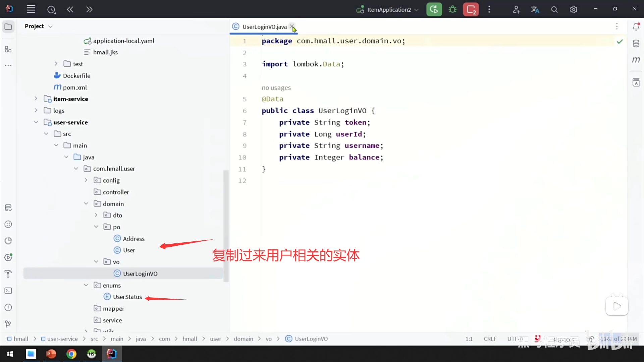
Task: Open the main hamburger menu
Action: (x=31, y=9)
